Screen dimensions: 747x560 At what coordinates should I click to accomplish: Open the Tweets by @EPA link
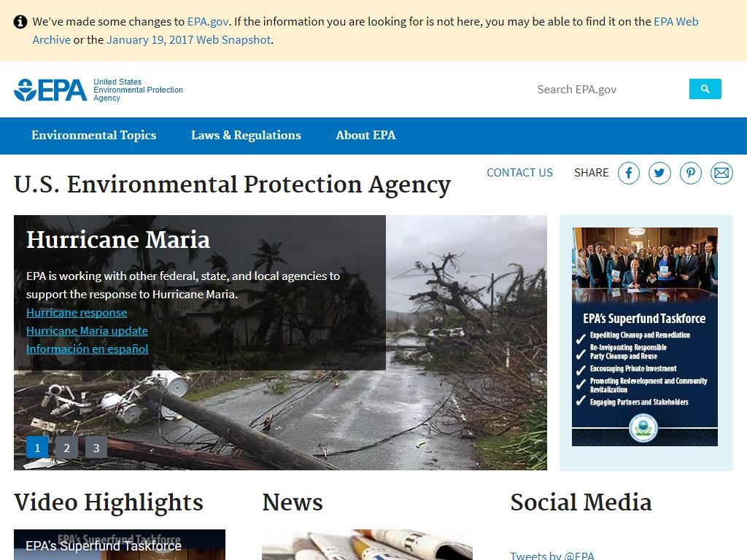pos(552,555)
